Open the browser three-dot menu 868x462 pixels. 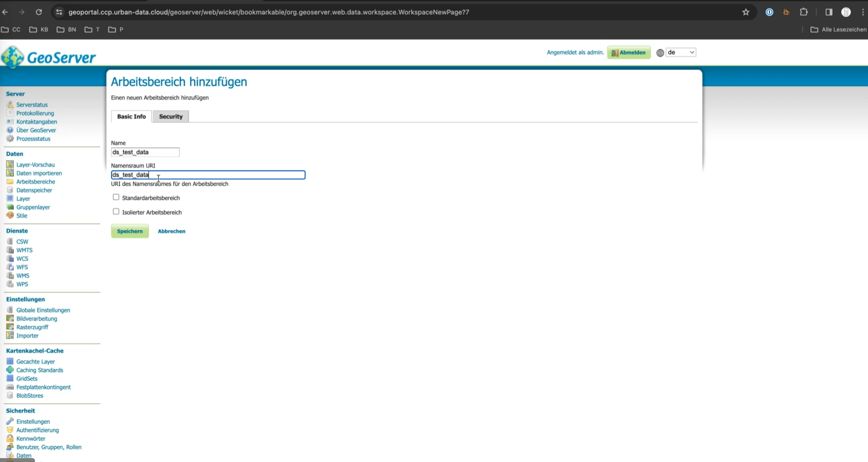coord(862,12)
